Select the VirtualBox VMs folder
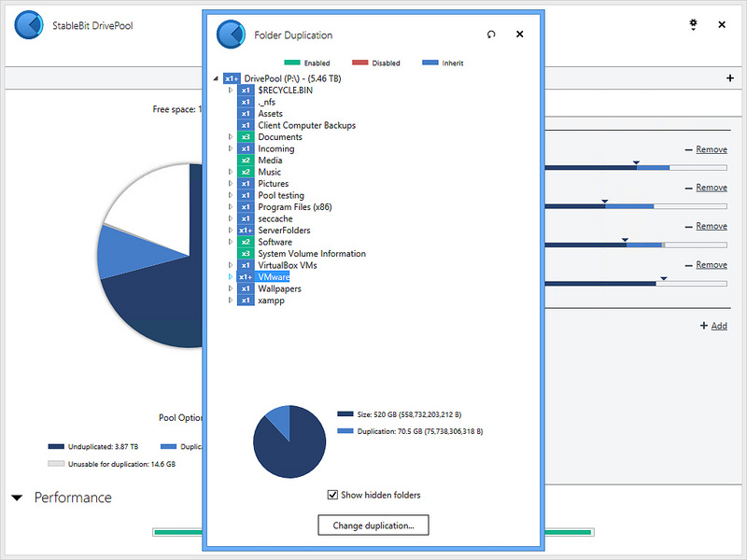 click(x=288, y=265)
